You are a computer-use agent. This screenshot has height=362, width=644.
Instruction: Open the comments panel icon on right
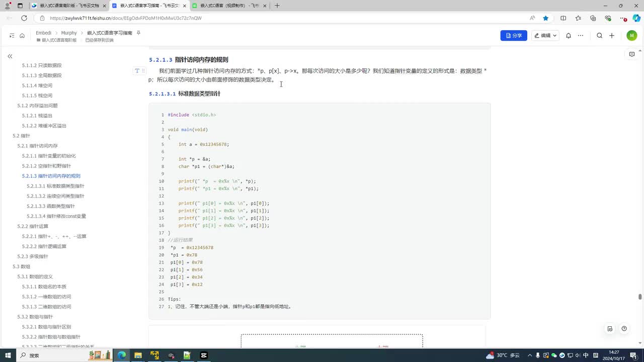tap(632, 54)
